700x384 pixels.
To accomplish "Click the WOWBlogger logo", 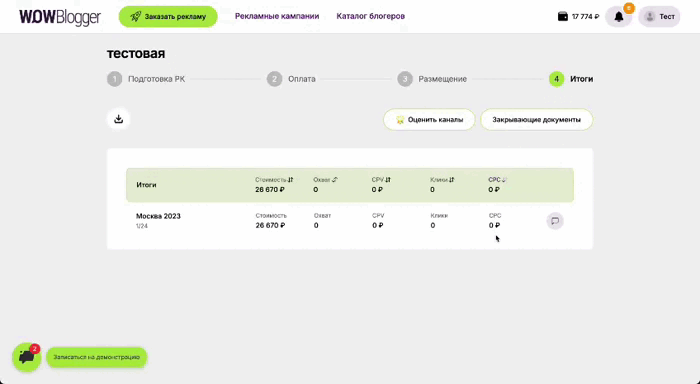I will click(60, 17).
